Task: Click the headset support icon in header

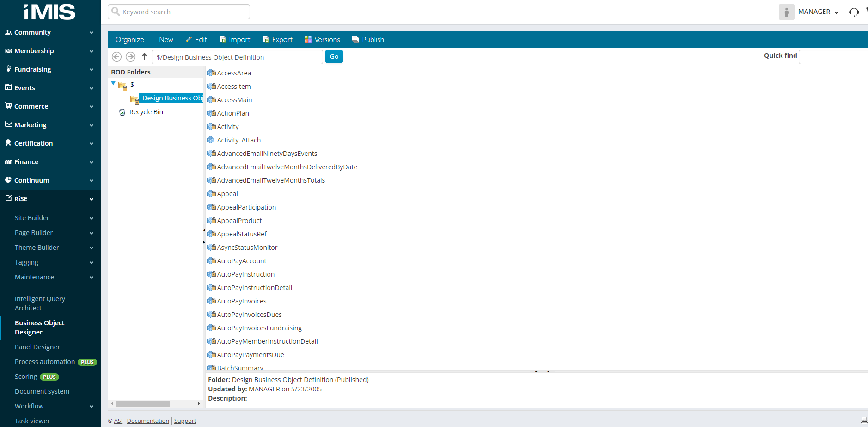Action: click(x=854, y=12)
